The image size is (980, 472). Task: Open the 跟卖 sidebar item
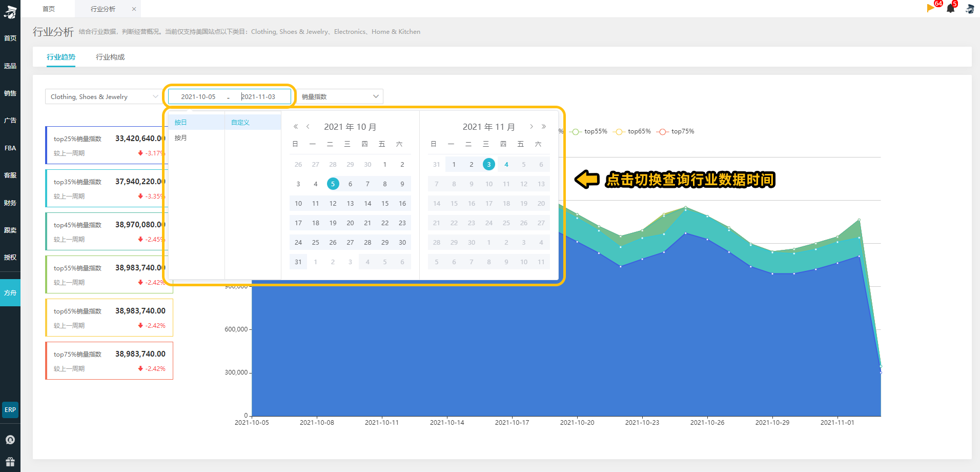coord(10,230)
